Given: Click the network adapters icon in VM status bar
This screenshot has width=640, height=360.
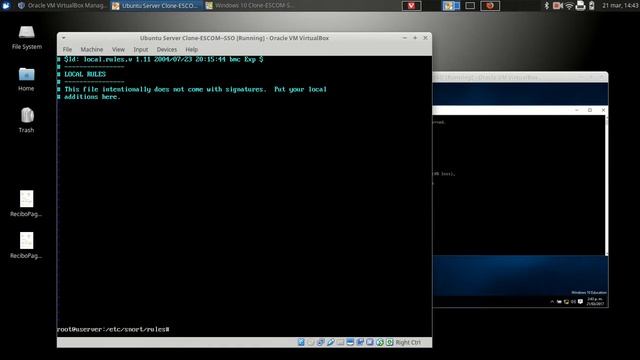Looking at the screenshot, I should (x=360, y=342).
